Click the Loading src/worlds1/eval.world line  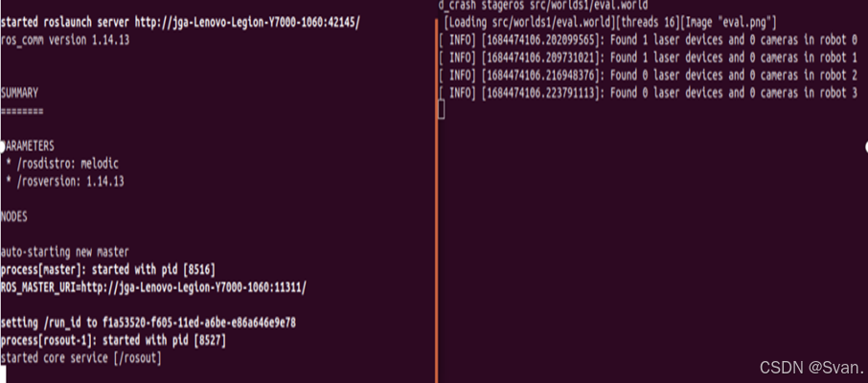point(610,22)
